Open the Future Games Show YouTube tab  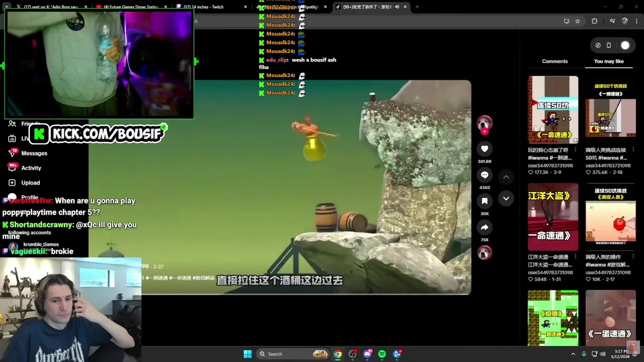[x=132, y=7]
